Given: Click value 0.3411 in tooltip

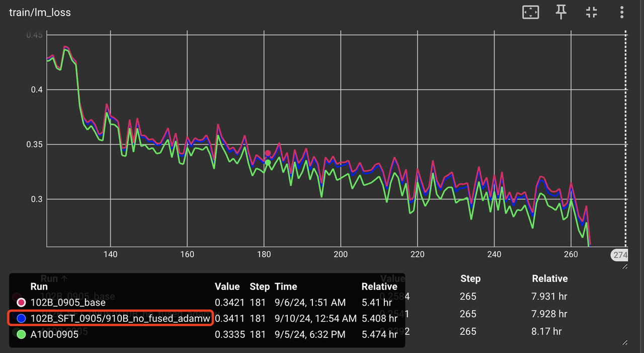Looking at the screenshot, I should pos(229,318).
